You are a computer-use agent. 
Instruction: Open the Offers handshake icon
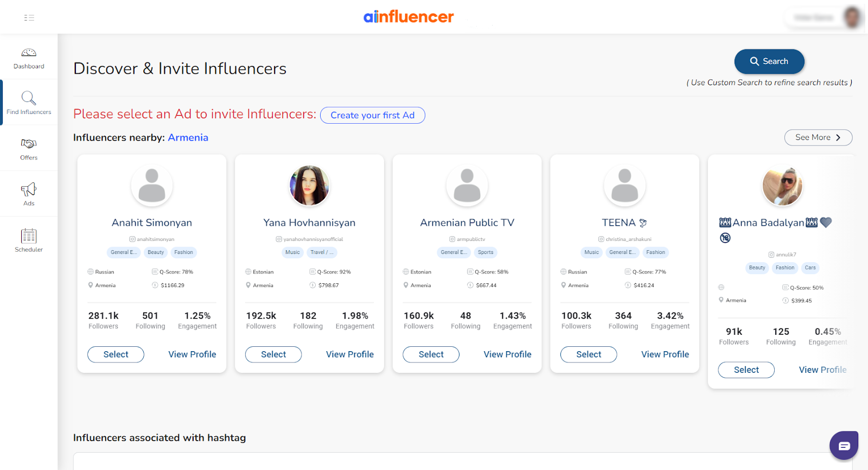pos(29,144)
